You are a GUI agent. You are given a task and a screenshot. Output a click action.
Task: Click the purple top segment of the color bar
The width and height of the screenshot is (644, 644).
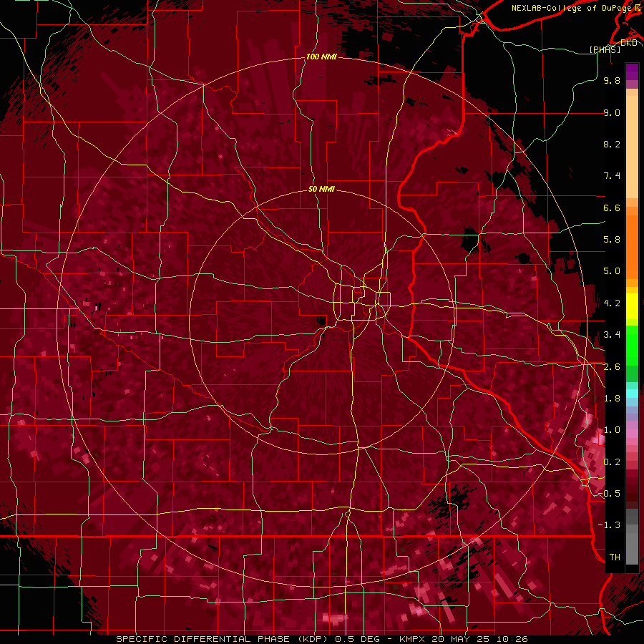point(632,72)
